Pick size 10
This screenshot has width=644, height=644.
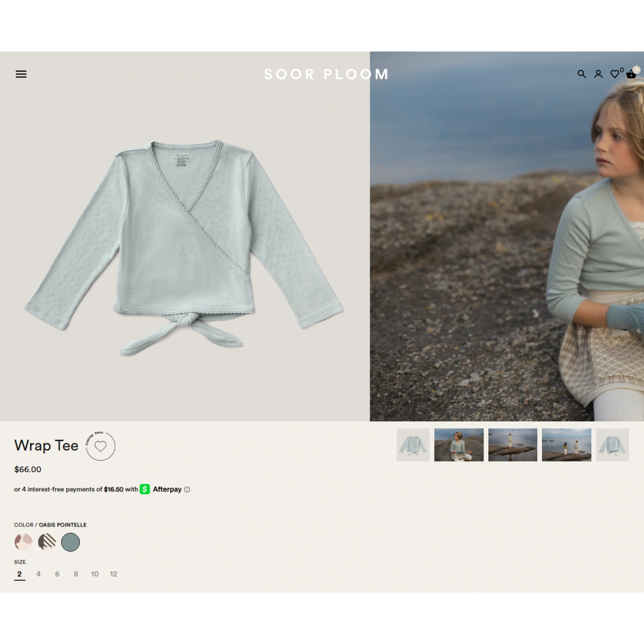[x=94, y=574]
